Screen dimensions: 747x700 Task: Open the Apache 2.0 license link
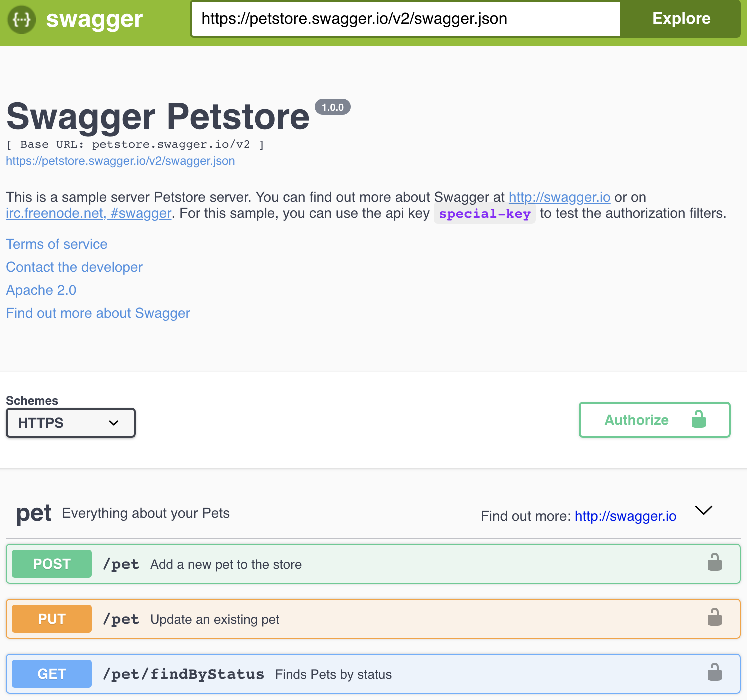point(41,290)
